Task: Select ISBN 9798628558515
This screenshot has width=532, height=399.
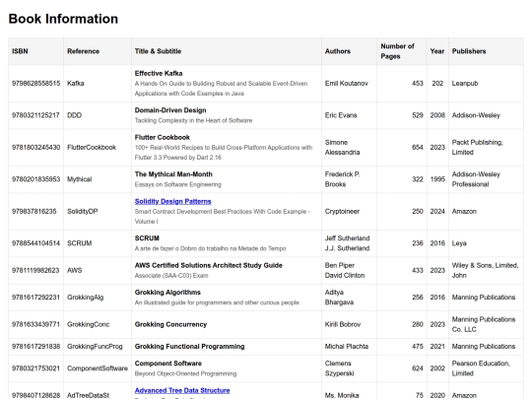Action: (x=36, y=84)
